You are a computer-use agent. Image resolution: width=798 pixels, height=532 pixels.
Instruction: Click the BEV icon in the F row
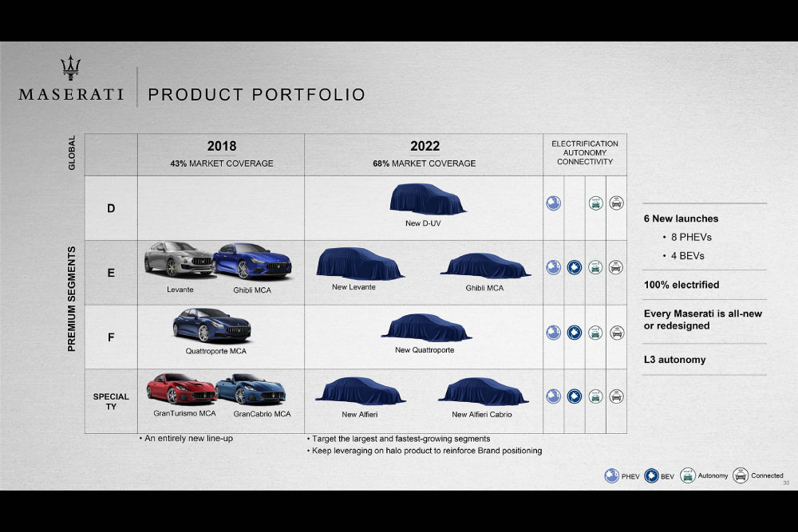(x=574, y=332)
